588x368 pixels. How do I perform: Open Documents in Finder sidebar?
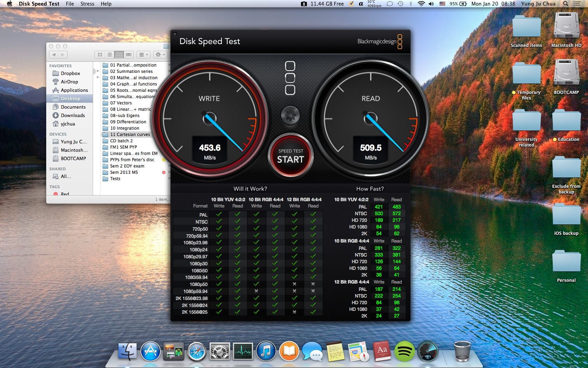coord(69,107)
